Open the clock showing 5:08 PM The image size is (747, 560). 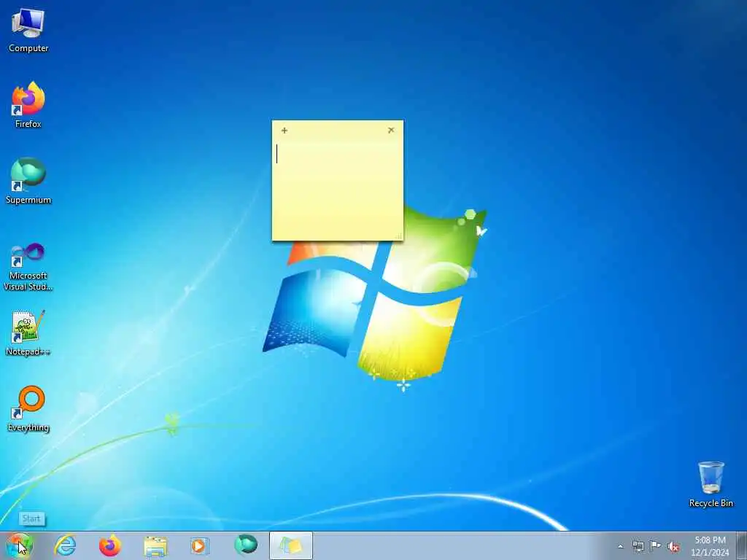tap(710, 546)
